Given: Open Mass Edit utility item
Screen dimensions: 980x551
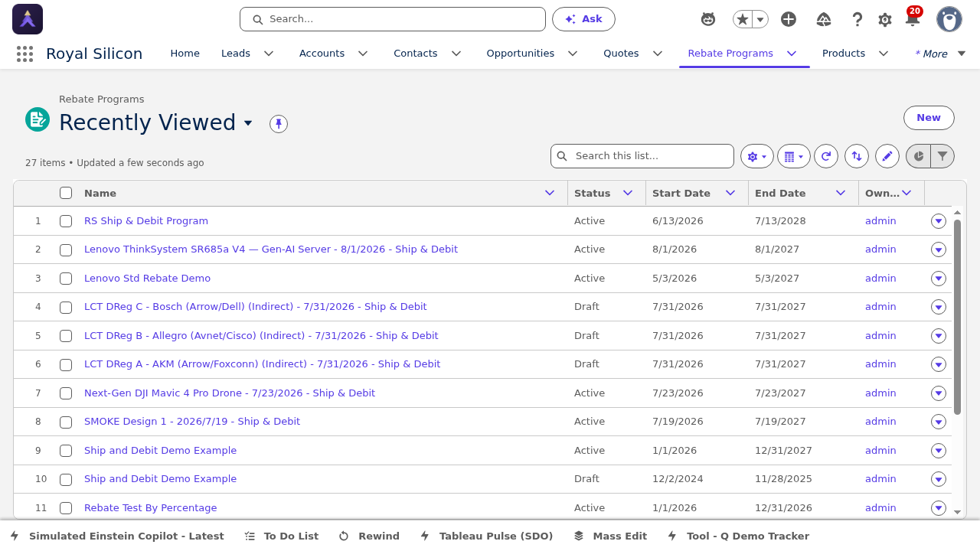Looking at the screenshot, I should [610, 536].
